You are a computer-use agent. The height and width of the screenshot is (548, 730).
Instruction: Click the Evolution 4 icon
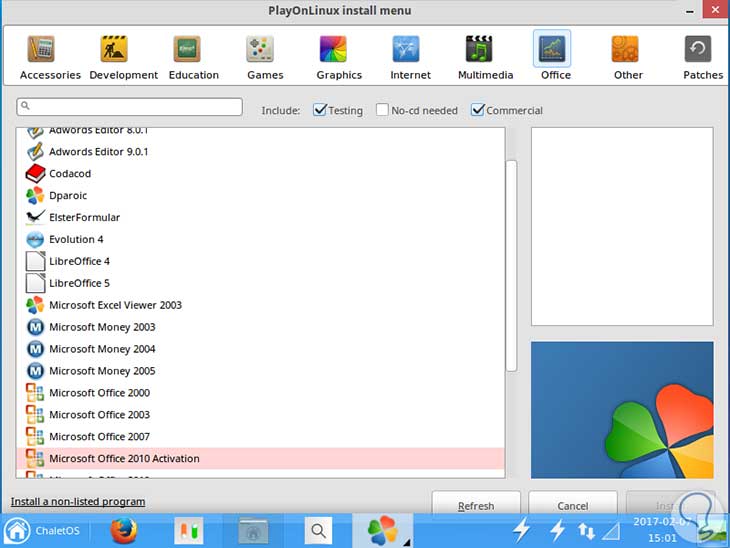click(35, 239)
